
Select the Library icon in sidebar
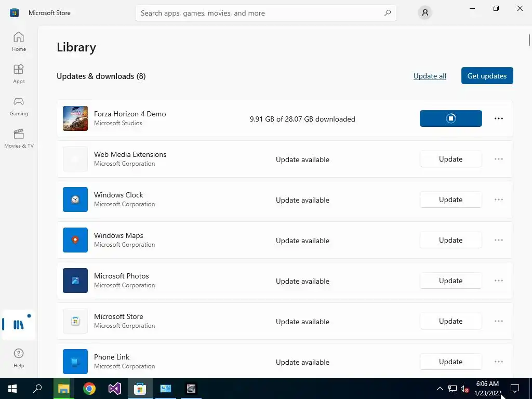19,325
